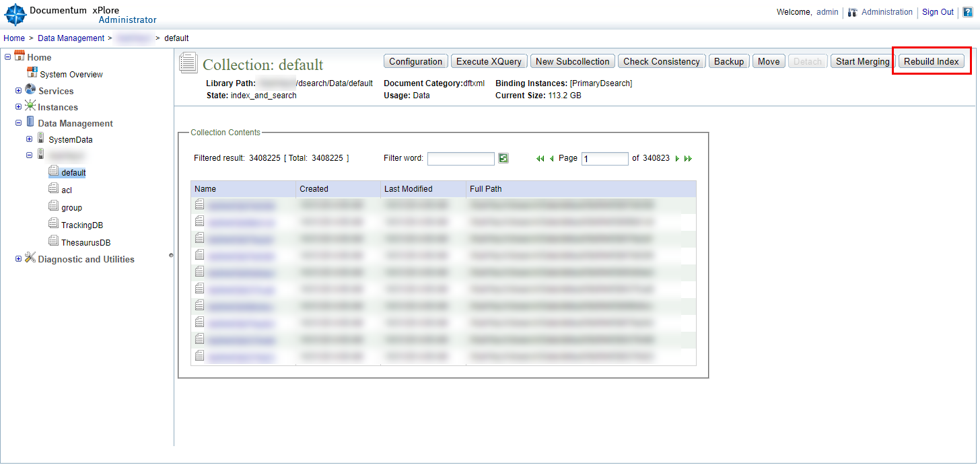Click the 'State: index_and_search' text

[x=251, y=96]
